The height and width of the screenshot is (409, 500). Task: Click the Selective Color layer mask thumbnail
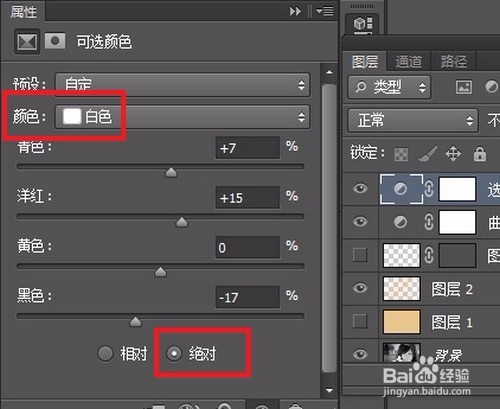click(457, 189)
